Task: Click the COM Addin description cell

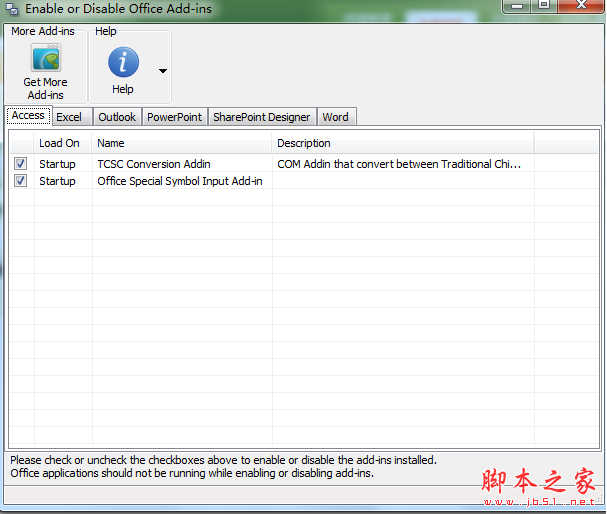Action: click(x=399, y=164)
